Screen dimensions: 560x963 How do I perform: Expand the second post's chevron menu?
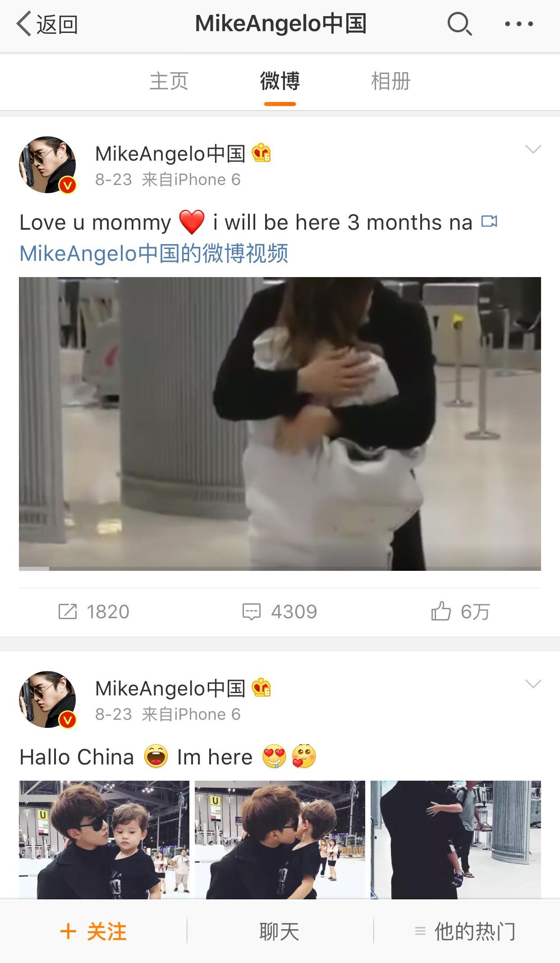pos(533,684)
